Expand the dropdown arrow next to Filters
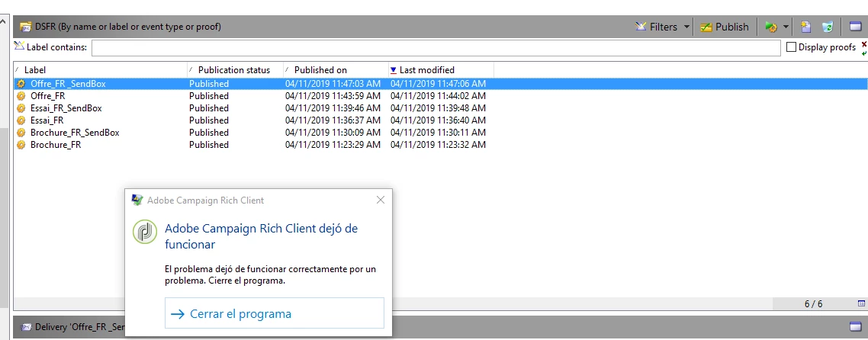Image resolution: width=868 pixels, height=340 pixels. coord(686,27)
